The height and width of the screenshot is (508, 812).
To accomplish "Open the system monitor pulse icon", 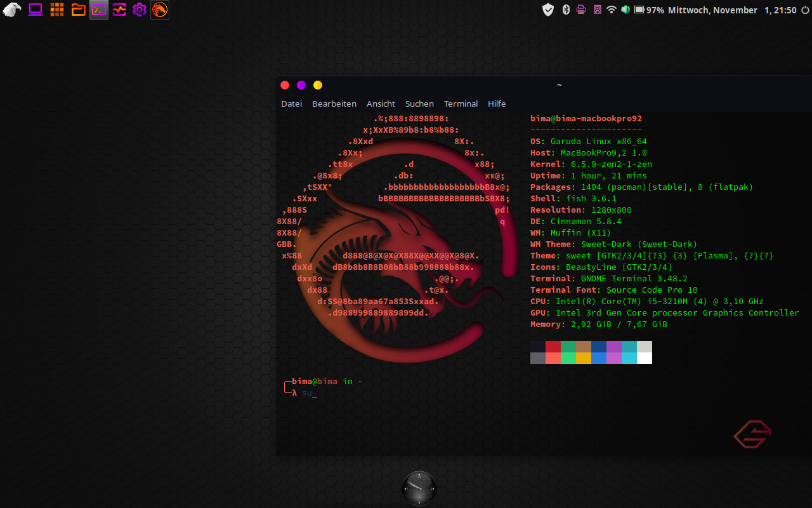I will (119, 10).
